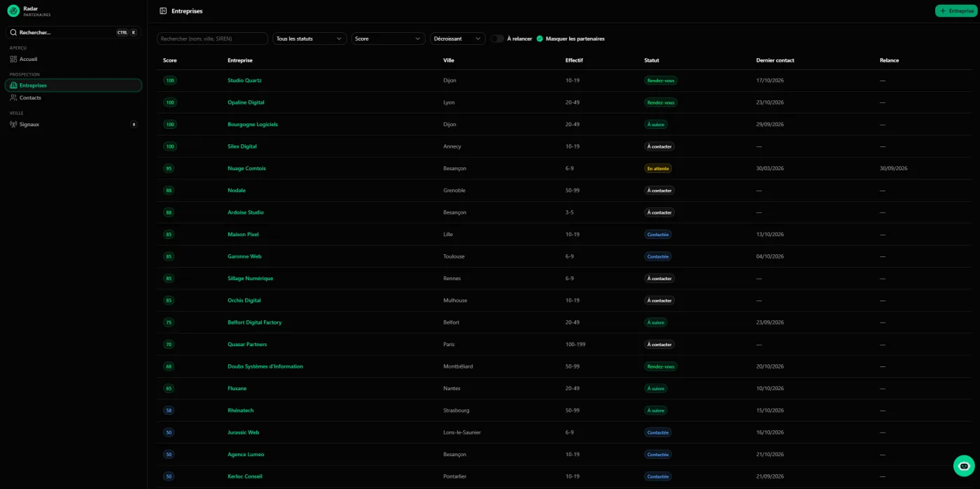Click the Dernier contact column header

[776, 60]
